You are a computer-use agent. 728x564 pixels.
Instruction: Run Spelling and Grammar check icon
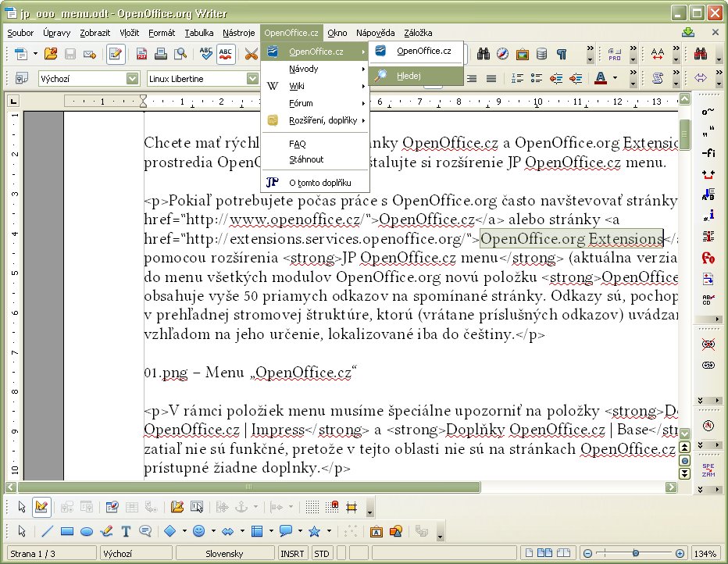pyautogui.click(x=205, y=55)
